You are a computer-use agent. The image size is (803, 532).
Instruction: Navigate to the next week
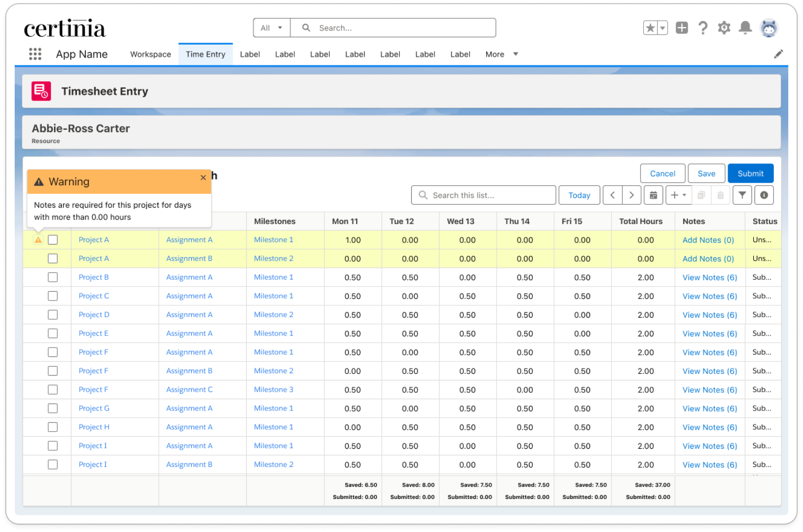coord(631,195)
